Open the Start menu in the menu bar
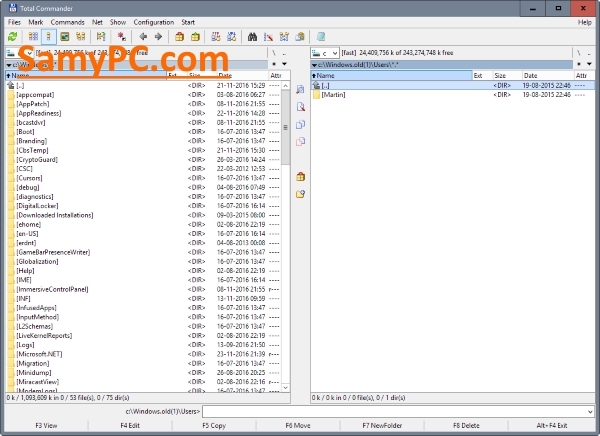Viewport: 600px width, 436px height. pyautogui.click(x=188, y=22)
